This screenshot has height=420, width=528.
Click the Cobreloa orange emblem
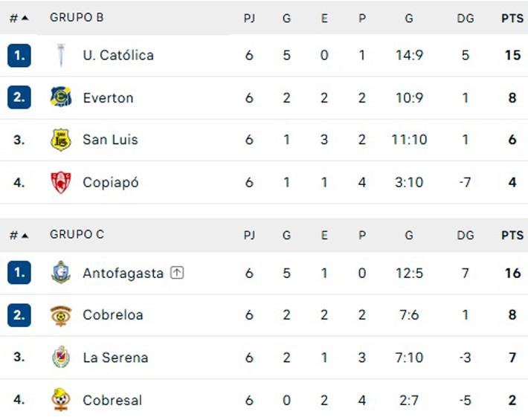(x=61, y=315)
